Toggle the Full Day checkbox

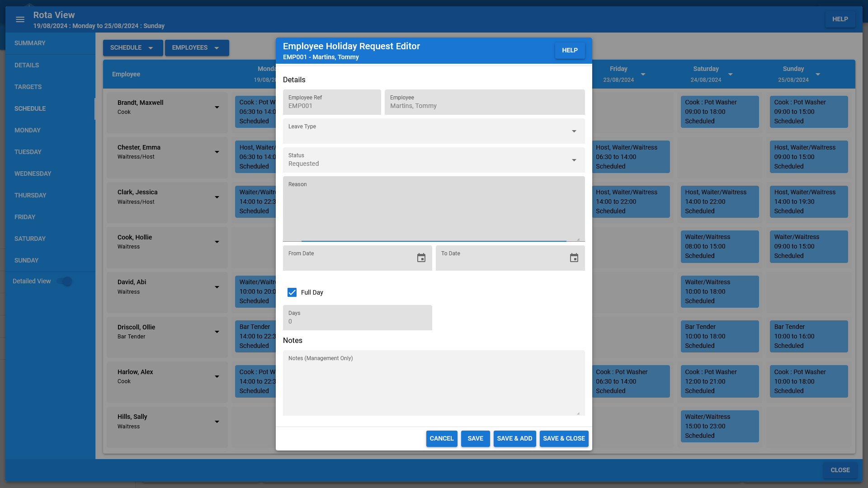point(292,292)
